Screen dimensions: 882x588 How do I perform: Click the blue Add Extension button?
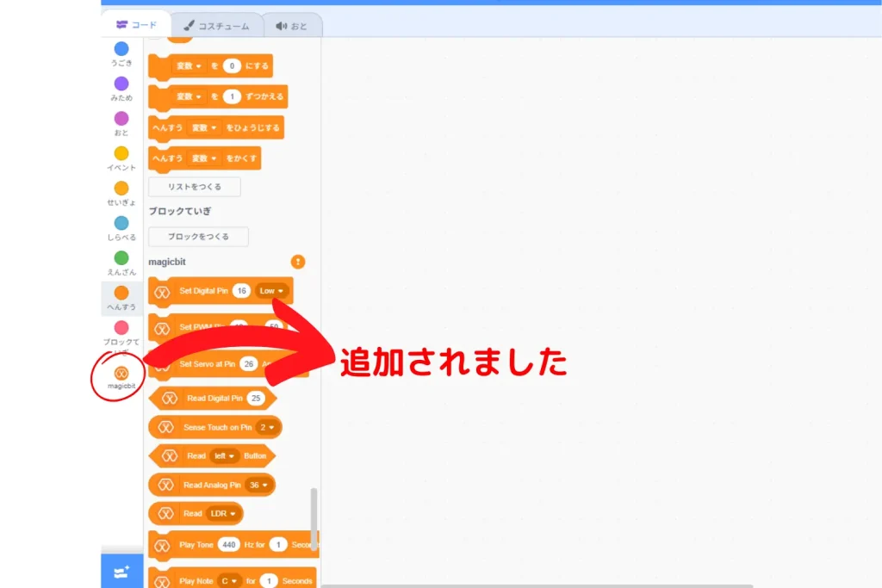coord(121,572)
